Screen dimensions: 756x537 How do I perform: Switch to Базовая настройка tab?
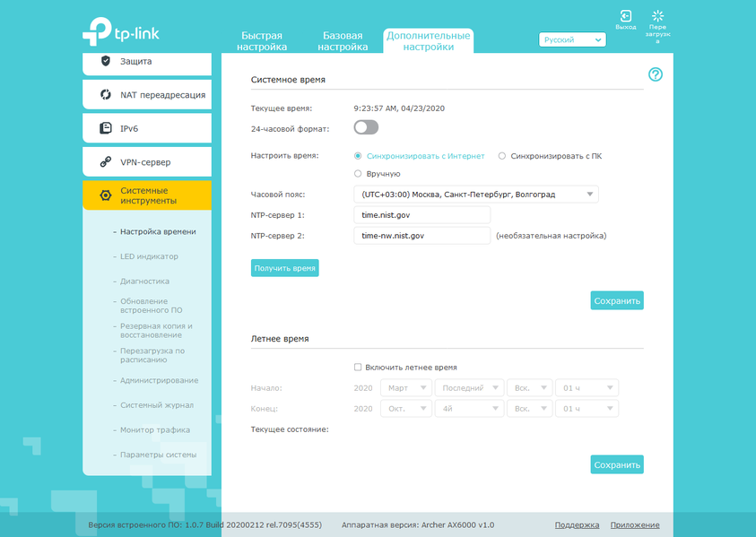click(343, 41)
